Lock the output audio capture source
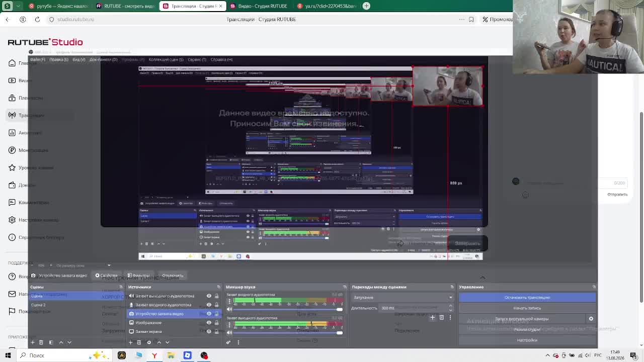This screenshot has height=362, width=644. click(x=217, y=296)
